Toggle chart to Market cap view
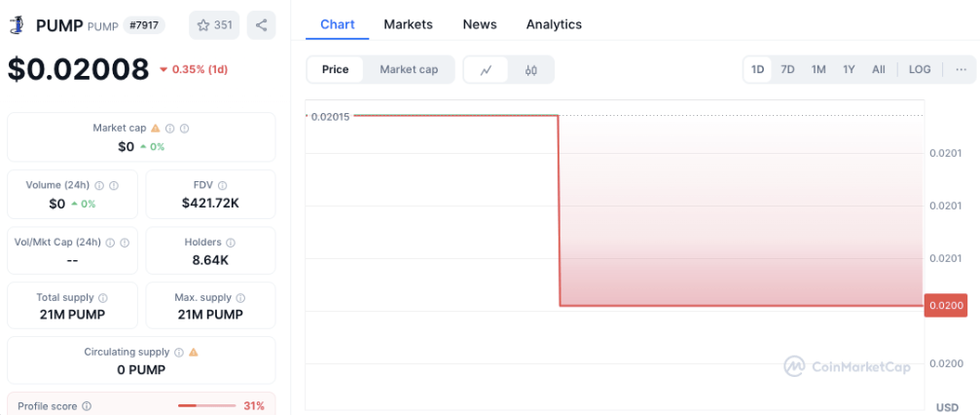Screen dimensions: 980x415 pos(409,69)
